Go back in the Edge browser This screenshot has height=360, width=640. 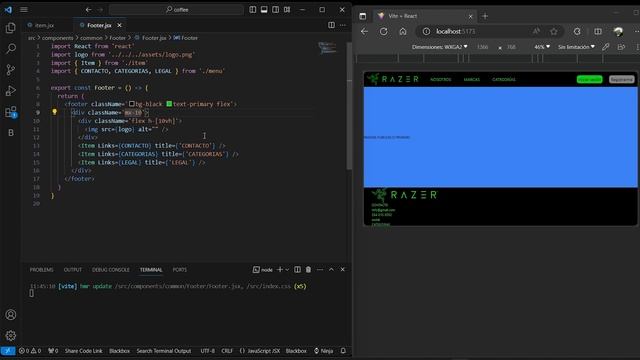pos(364,31)
